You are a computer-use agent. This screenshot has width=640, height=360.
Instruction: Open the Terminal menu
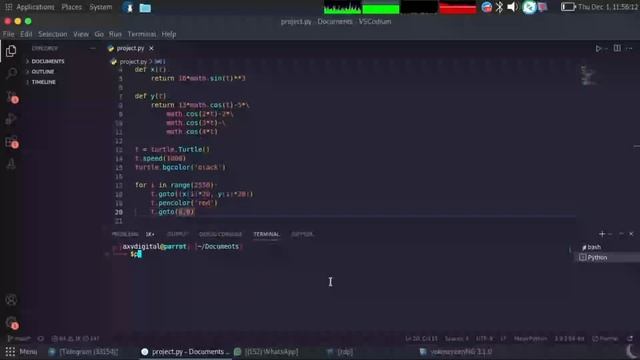[x=142, y=34]
